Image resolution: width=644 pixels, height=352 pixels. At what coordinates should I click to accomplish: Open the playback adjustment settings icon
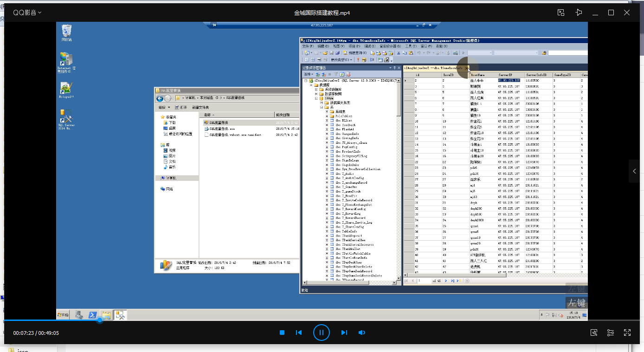tap(611, 333)
